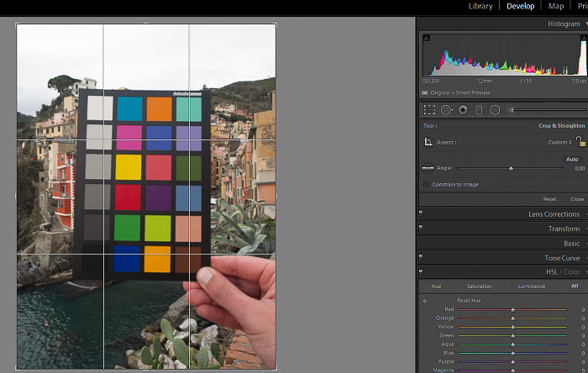Open the Luminance tab in HSL

pos(532,286)
